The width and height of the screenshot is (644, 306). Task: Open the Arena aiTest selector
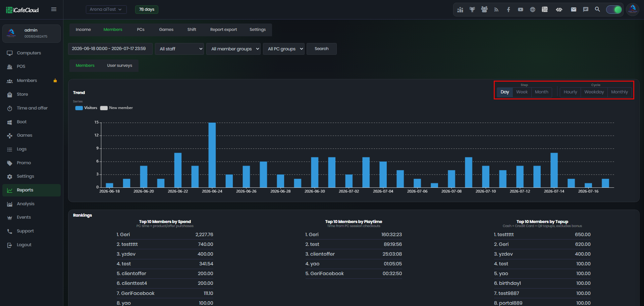[106, 9]
